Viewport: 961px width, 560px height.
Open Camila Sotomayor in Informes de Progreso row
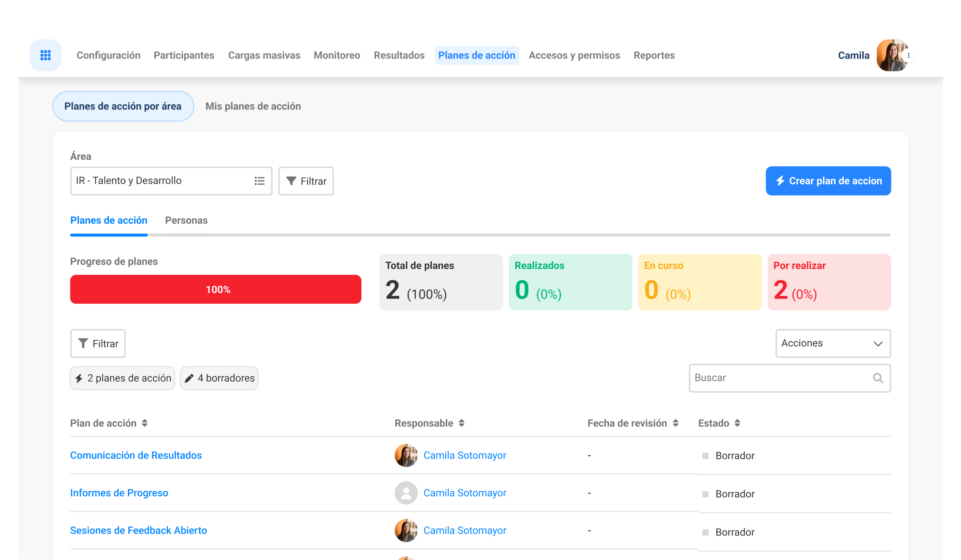pyautogui.click(x=465, y=493)
